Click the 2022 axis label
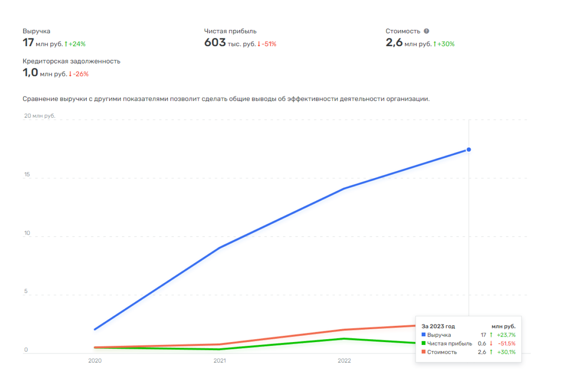This screenshot has width=566, height=392. [x=344, y=360]
